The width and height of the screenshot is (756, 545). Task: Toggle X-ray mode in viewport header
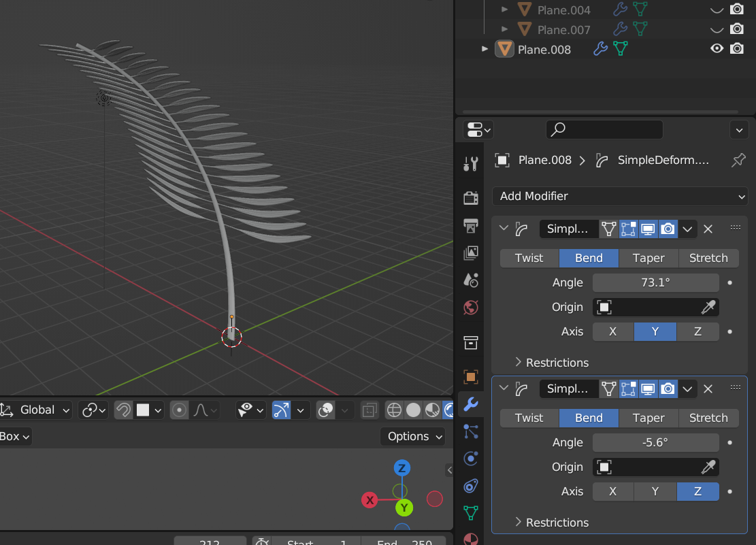(369, 410)
